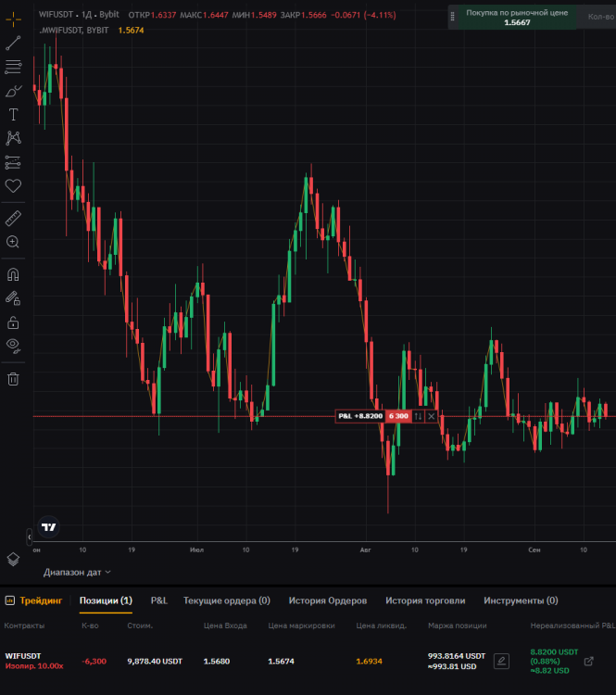Choose the text annotation tool
The image size is (616, 695).
[x=13, y=115]
